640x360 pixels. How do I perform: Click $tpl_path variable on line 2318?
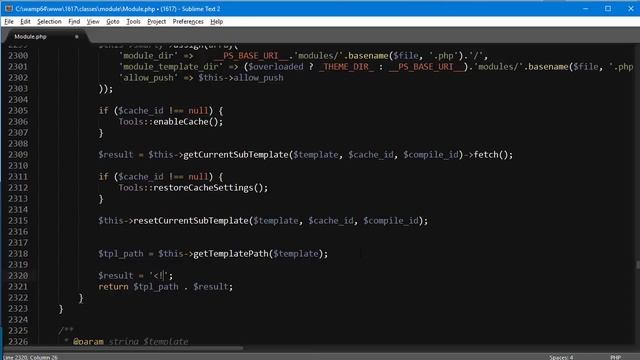[121, 254]
